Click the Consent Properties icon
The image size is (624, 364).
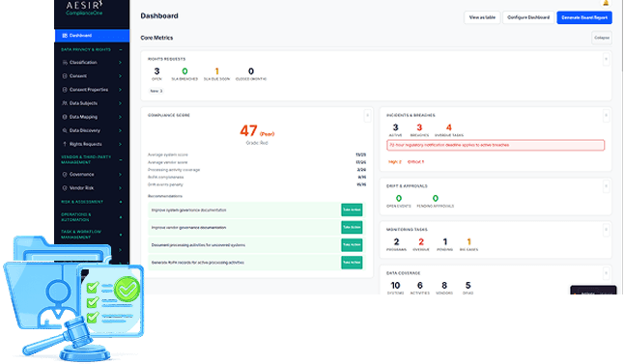tap(65, 90)
